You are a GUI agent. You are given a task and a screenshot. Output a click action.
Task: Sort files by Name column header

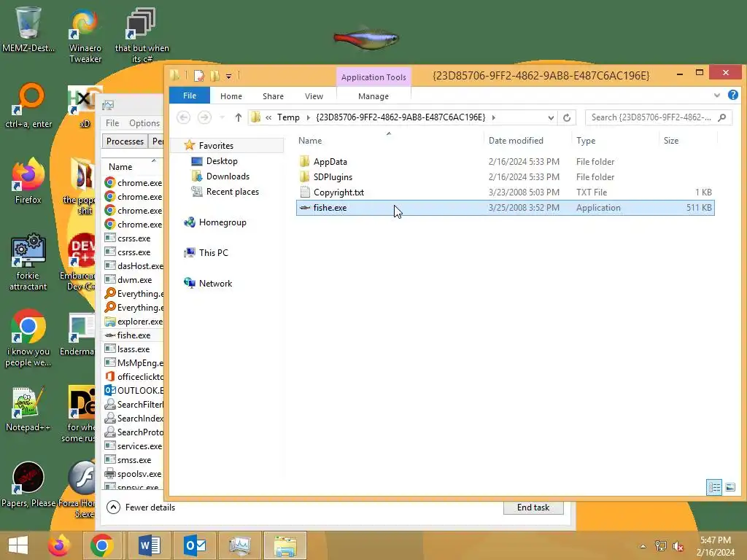pos(310,141)
